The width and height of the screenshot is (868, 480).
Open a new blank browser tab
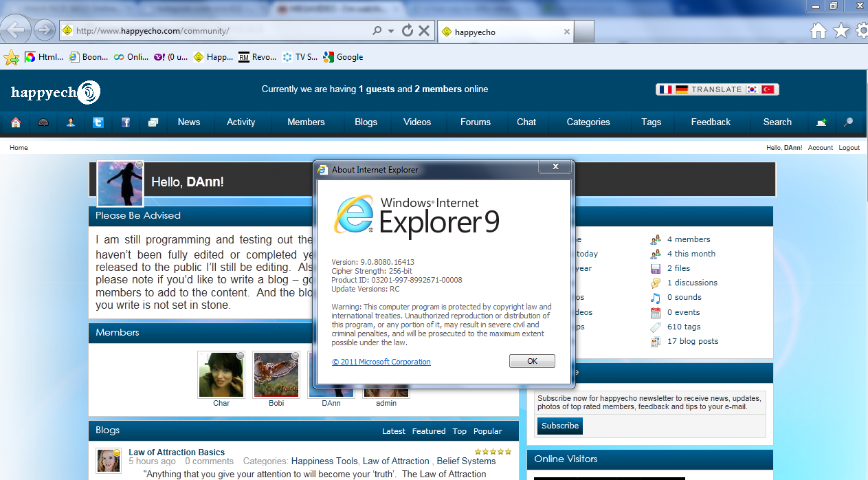click(584, 32)
